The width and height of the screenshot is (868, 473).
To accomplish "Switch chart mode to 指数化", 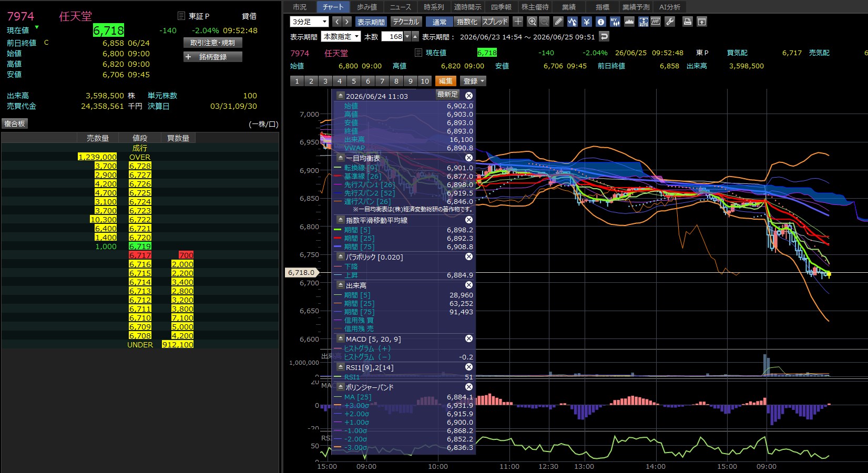I will coord(467,22).
